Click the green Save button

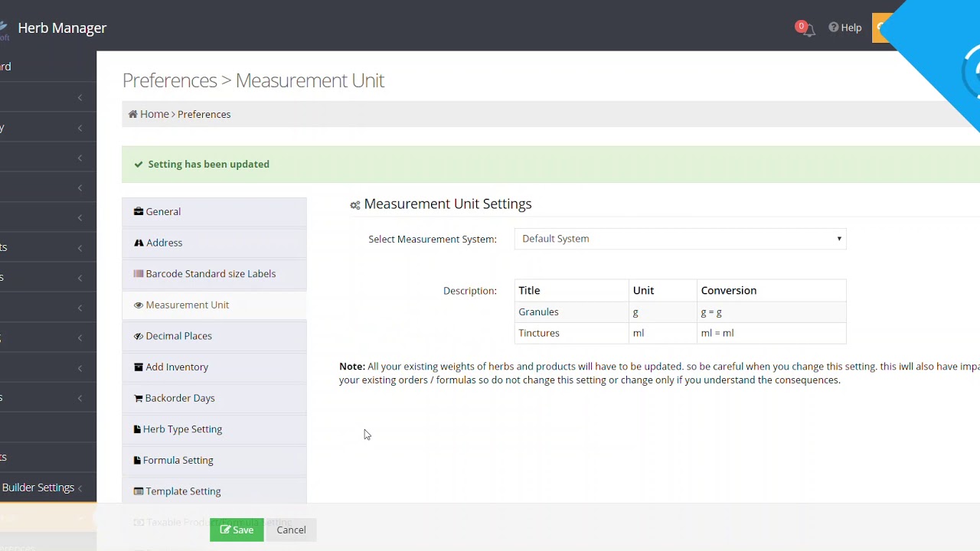237,530
